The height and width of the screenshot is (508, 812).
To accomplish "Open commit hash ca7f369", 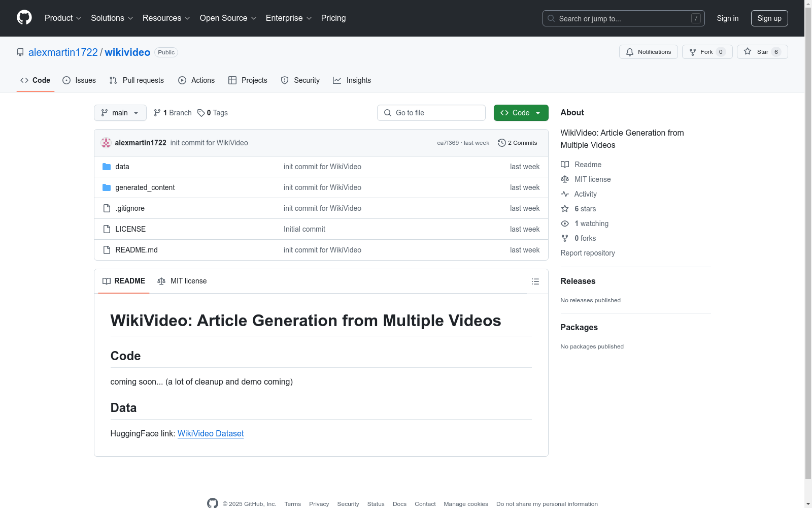I will coord(448,143).
